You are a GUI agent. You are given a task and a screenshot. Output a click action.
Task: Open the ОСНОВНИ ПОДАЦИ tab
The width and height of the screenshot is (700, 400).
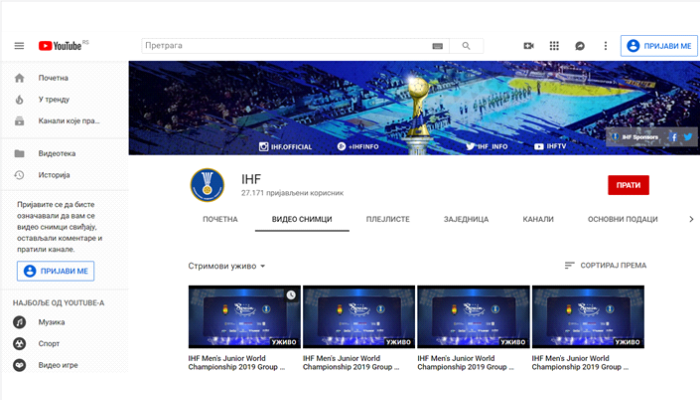(x=622, y=219)
